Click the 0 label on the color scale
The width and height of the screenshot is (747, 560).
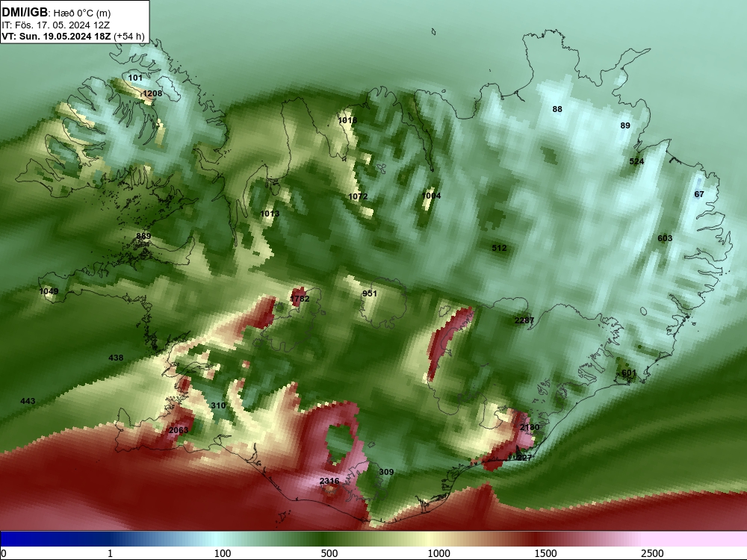point(4,553)
